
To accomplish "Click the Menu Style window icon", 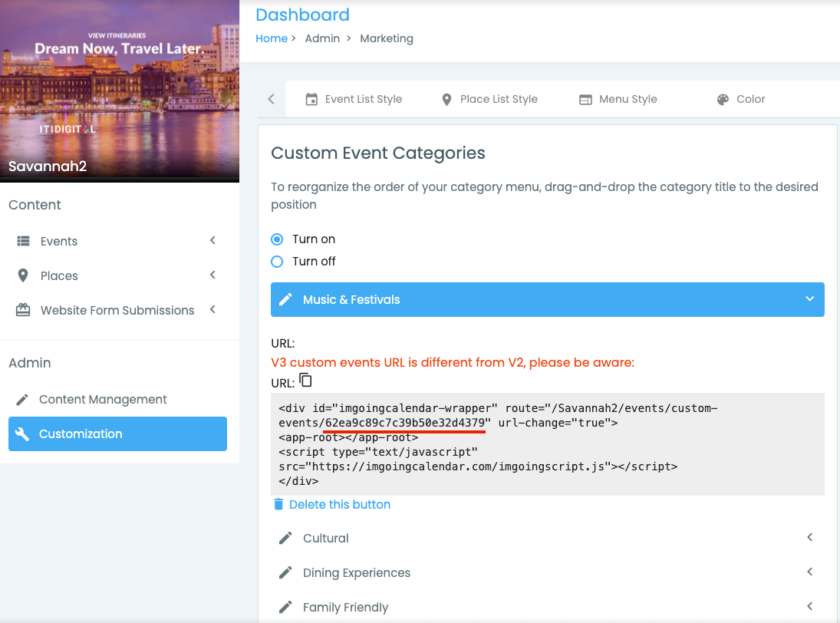I will coord(585,100).
